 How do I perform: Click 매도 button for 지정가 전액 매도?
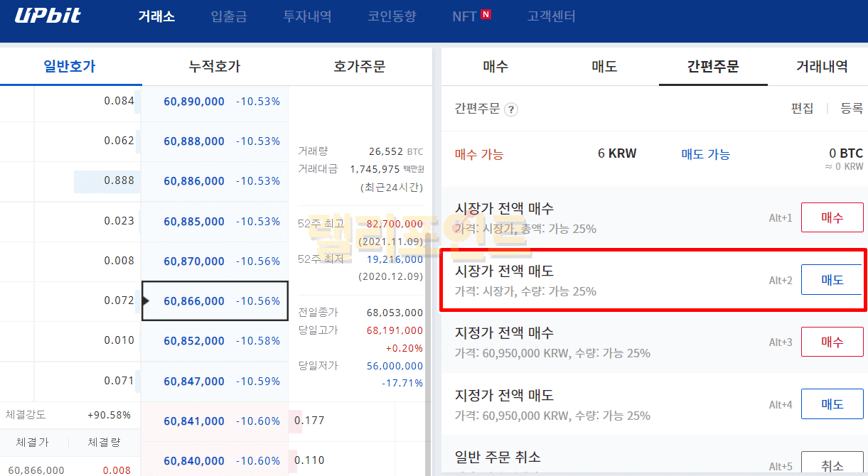point(832,404)
